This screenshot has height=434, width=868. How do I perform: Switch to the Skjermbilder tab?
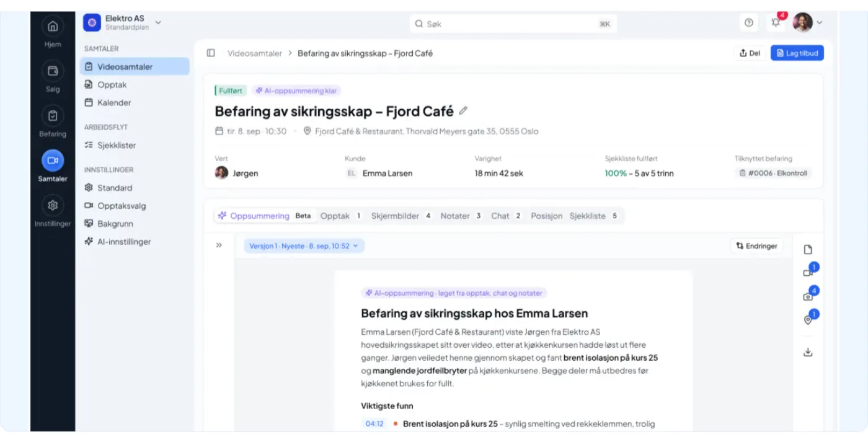pyautogui.click(x=401, y=216)
